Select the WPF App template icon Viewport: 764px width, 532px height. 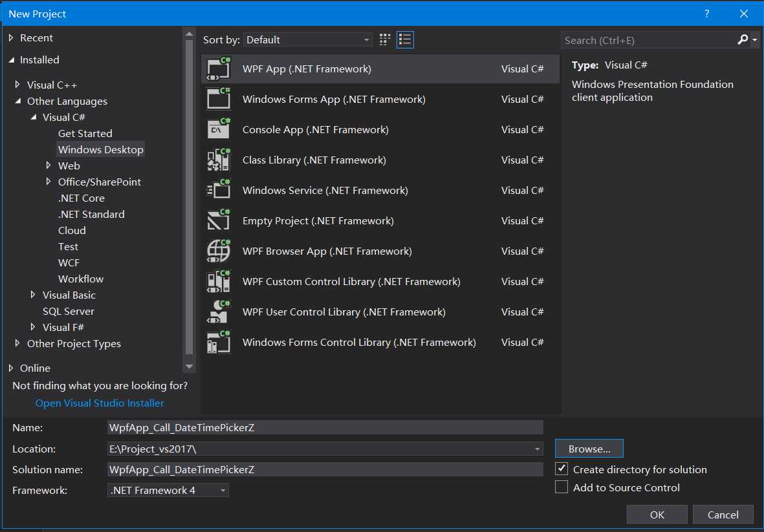pyautogui.click(x=218, y=69)
